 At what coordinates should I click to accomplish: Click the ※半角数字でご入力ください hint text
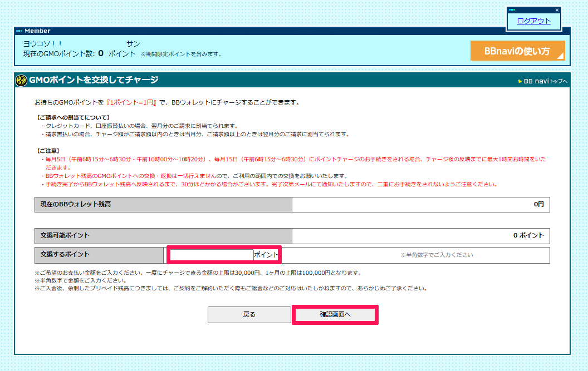click(437, 255)
